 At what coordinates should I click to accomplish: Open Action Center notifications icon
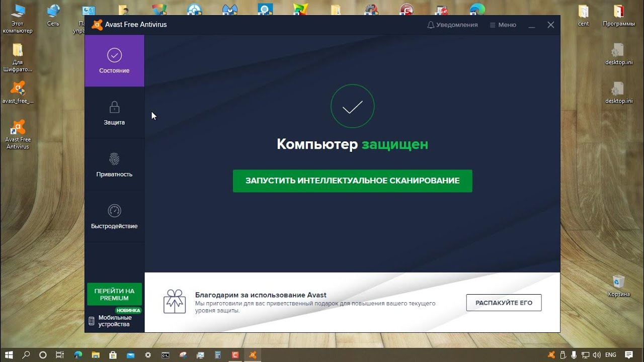pyautogui.click(x=629, y=355)
